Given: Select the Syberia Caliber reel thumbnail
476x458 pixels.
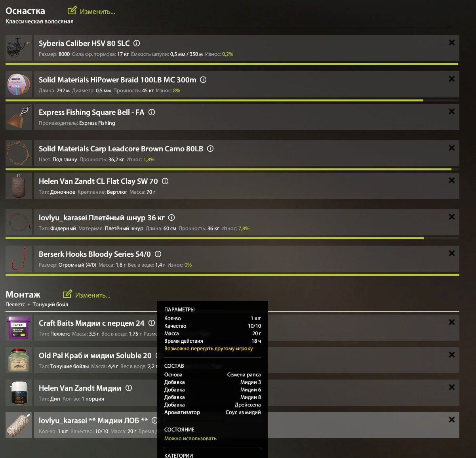Looking at the screenshot, I should (19, 48).
